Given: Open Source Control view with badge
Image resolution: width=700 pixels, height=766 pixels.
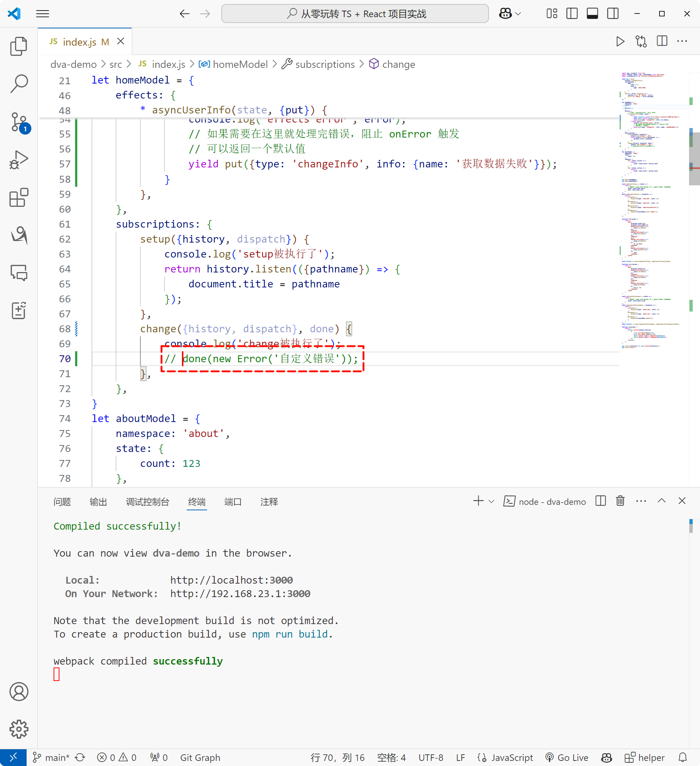Looking at the screenshot, I should 19,121.
